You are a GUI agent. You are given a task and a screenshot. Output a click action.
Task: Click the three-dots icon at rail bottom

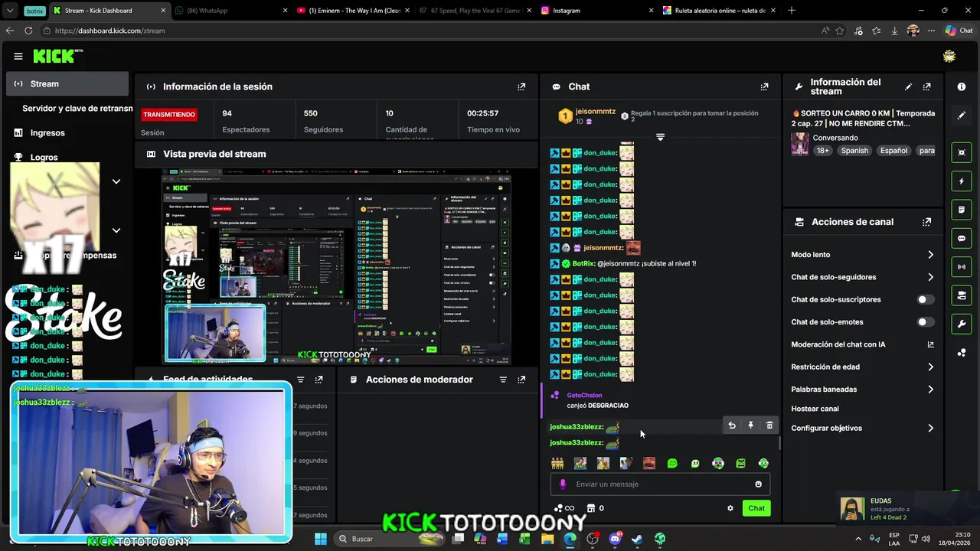tap(962, 352)
